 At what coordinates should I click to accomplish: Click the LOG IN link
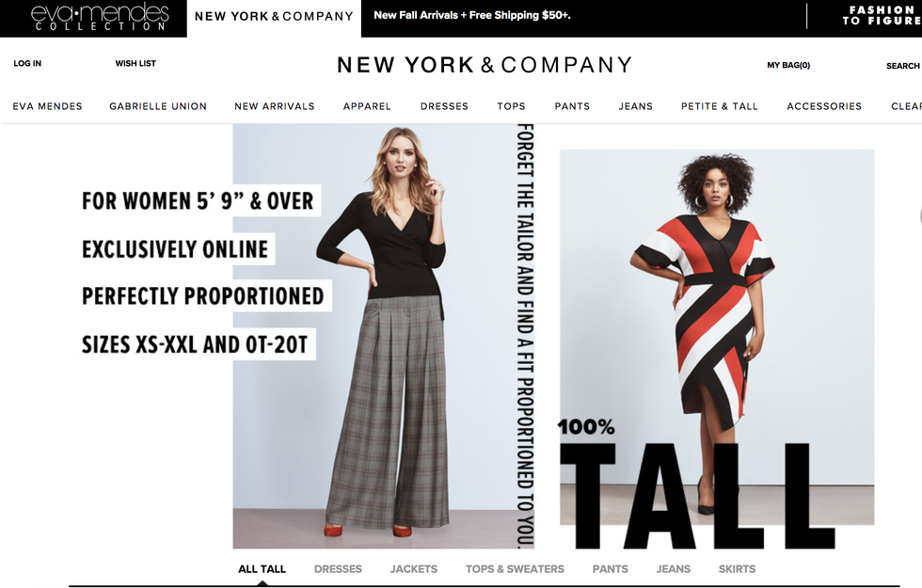(x=27, y=64)
